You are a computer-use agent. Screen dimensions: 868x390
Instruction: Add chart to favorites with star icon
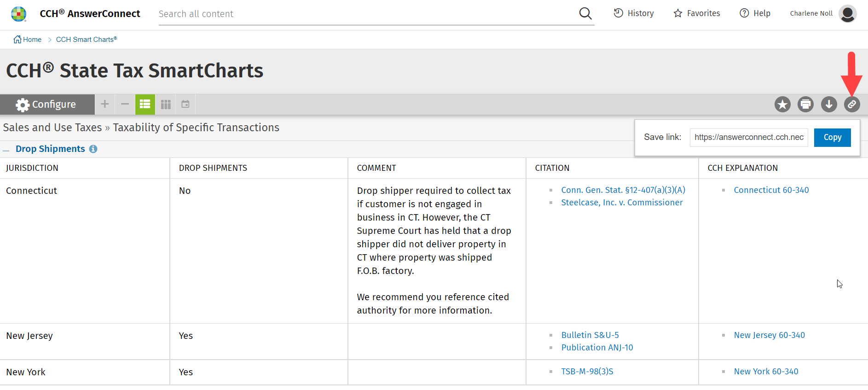[x=782, y=105]
